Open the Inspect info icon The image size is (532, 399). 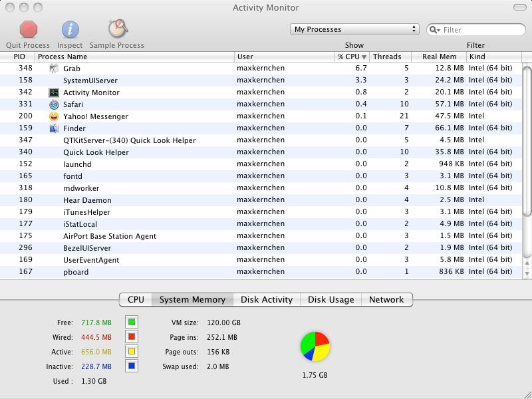[x=70, y=29]
